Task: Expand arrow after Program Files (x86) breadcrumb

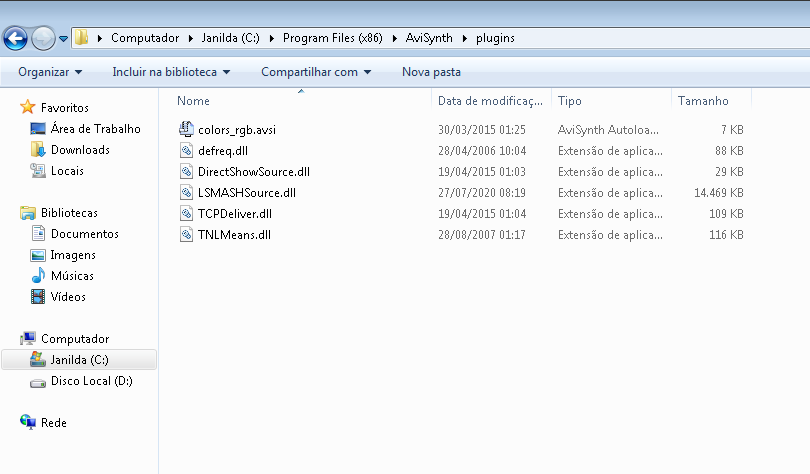Action: (x=395, y=38)
